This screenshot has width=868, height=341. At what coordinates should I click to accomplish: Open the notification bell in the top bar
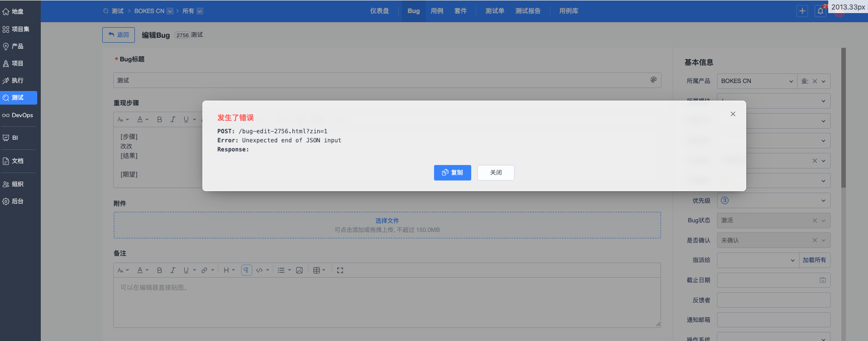click(x=820, y=11)
